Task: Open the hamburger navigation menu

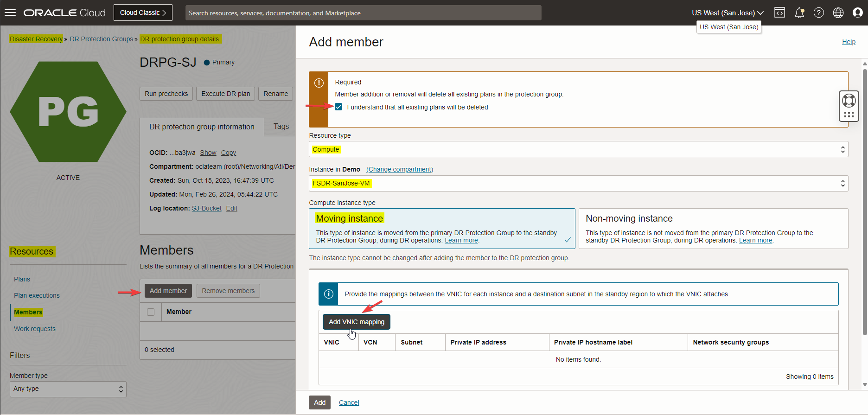Action: pyautogui.click(x=10, y=13)
